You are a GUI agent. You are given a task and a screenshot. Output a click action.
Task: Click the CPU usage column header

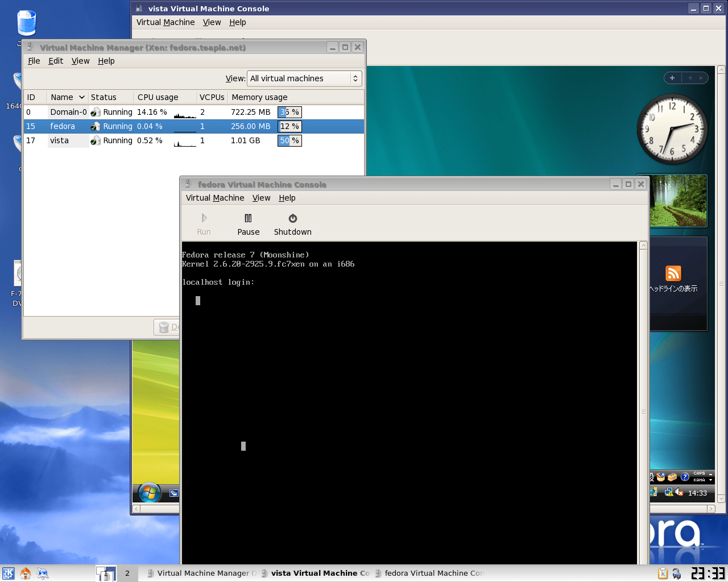[x=165, y=97]
